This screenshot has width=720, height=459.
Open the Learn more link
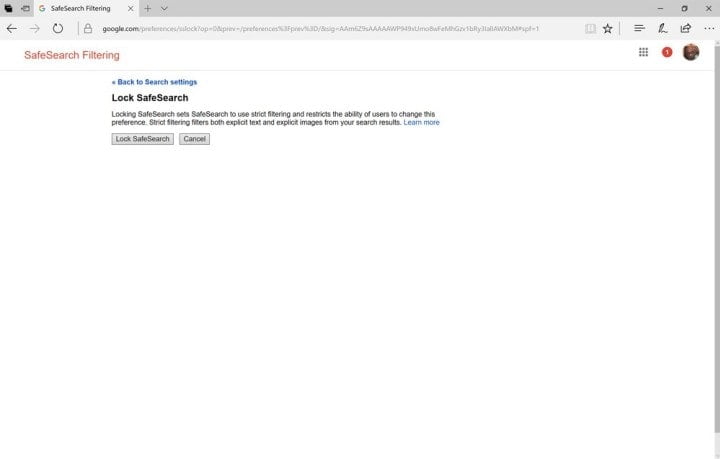click(x=421, y=123)
